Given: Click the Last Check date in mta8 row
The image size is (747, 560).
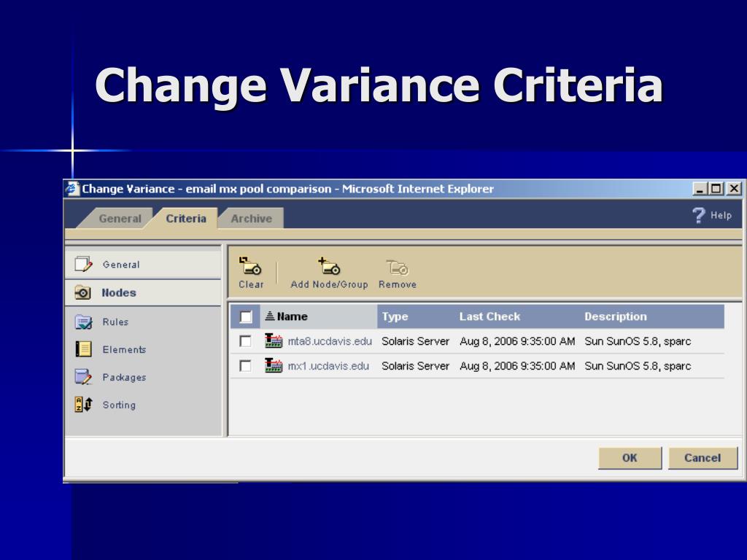Looking at the screenshot, I should pyautogui.click(x=517, y=341).
